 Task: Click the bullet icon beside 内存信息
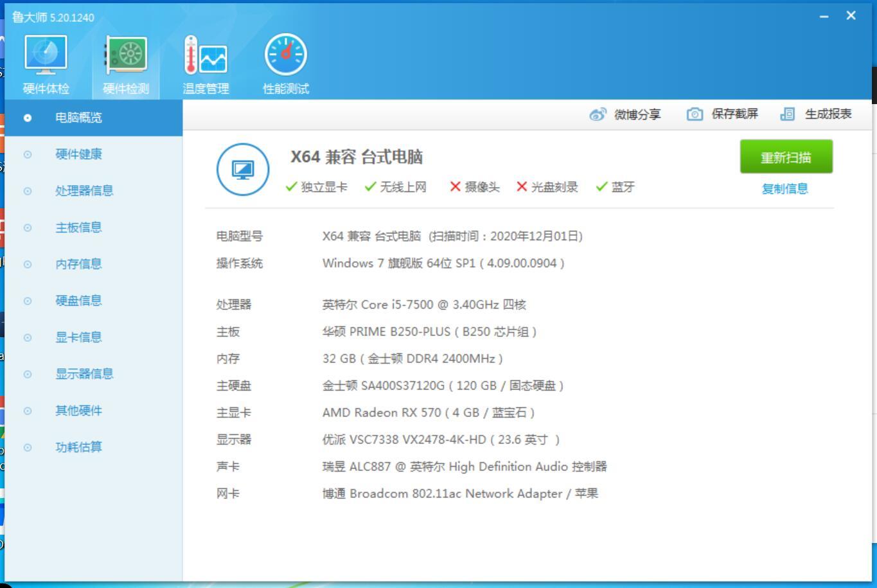[x=28, y=264]
